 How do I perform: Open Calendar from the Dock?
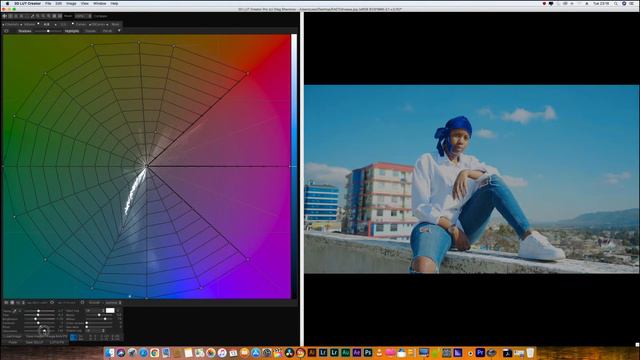click(x=233, y=353)
